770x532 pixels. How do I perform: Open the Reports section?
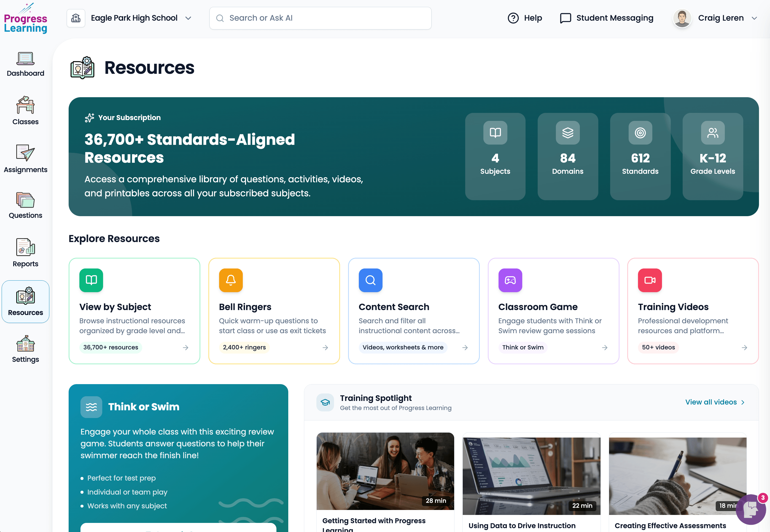click(x=25, y=253)
